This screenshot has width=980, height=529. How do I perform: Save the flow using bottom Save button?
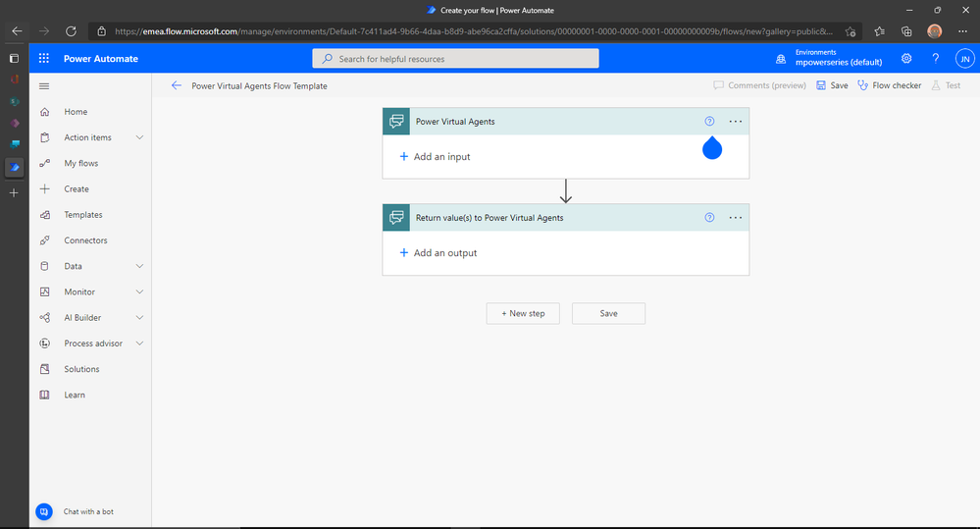click(x=609, y=313)
